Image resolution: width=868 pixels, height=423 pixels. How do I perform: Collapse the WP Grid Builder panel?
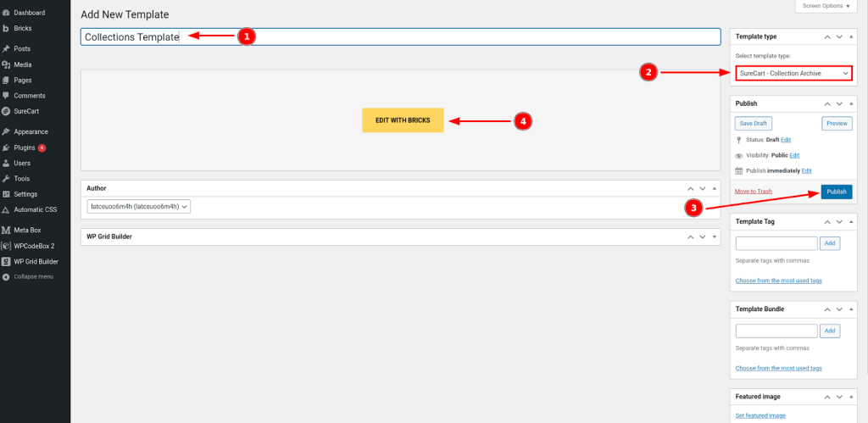pyautogui.click(x=714, y=237)
